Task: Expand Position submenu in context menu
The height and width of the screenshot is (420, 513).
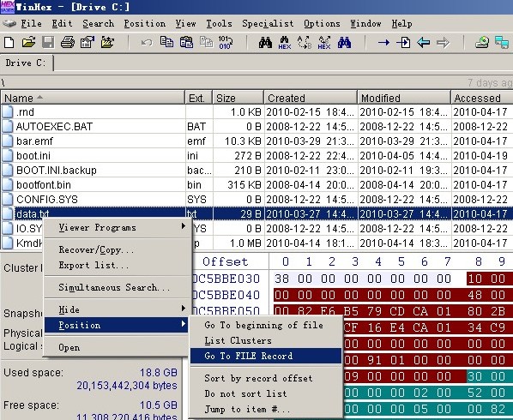Action: coord(117,325)
